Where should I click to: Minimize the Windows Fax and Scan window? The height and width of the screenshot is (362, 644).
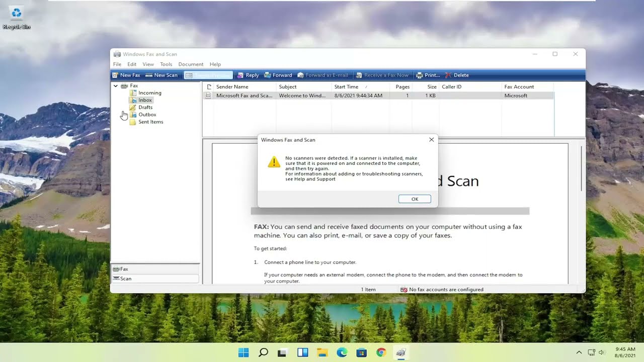click(x=535, y=54)
